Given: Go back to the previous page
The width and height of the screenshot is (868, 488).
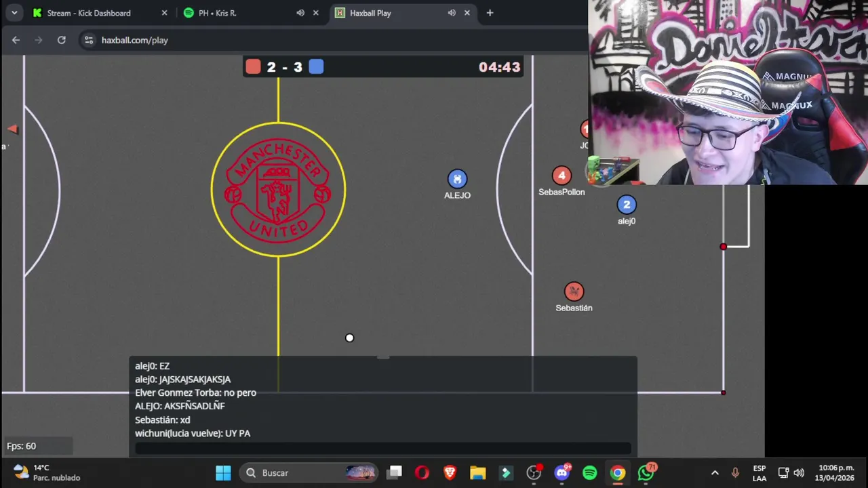Looking at the screenshot, I should (16, 40).
